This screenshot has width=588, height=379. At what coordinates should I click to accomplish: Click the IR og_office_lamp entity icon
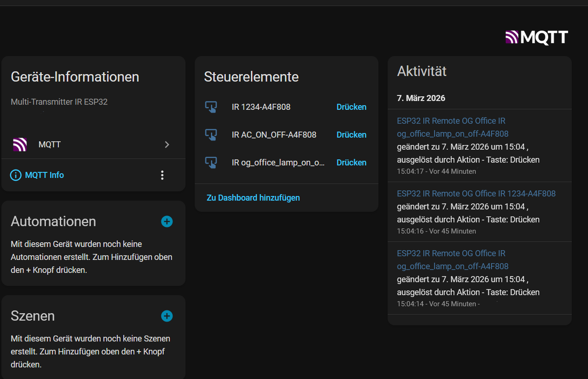pos(211,163)
